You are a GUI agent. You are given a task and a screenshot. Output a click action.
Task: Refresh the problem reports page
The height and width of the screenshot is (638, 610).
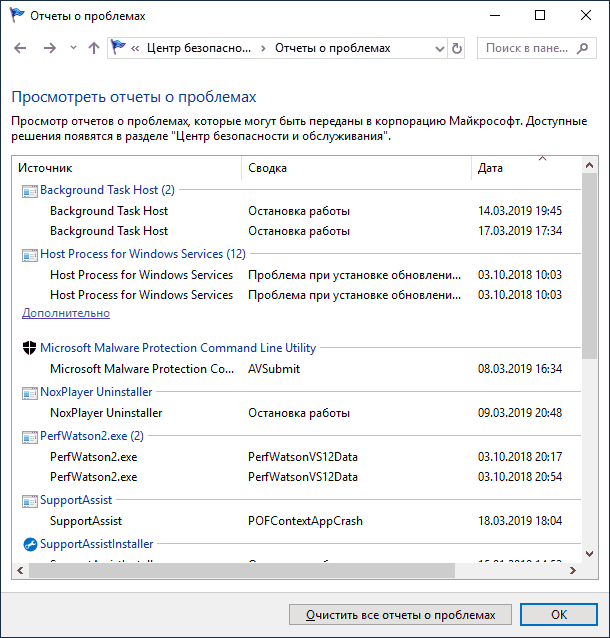pos(457,48)
